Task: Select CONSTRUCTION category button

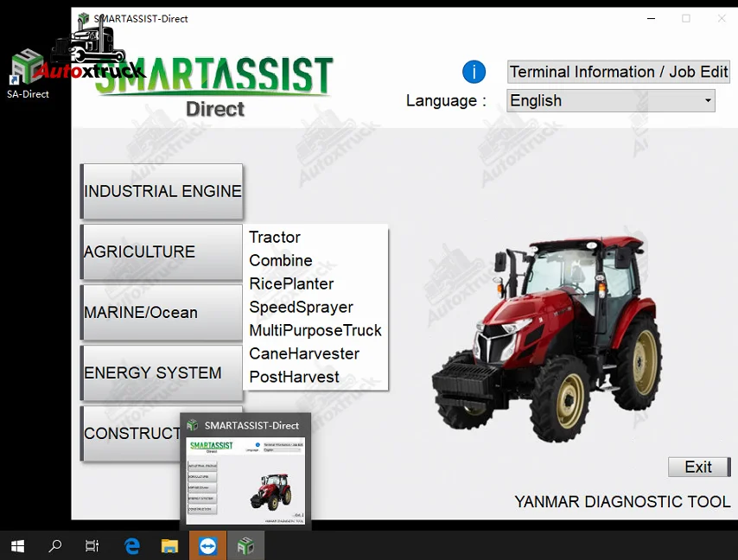Action: coord(130,434)
